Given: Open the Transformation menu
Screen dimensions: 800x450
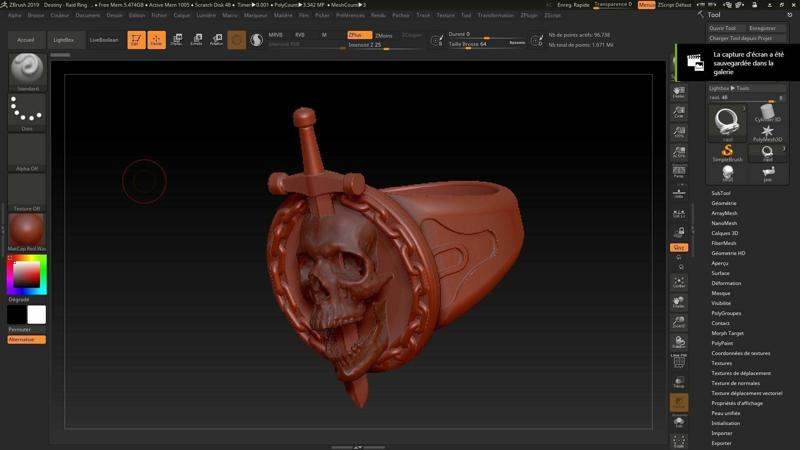Looking at the screenshot, I should [496, 16].
